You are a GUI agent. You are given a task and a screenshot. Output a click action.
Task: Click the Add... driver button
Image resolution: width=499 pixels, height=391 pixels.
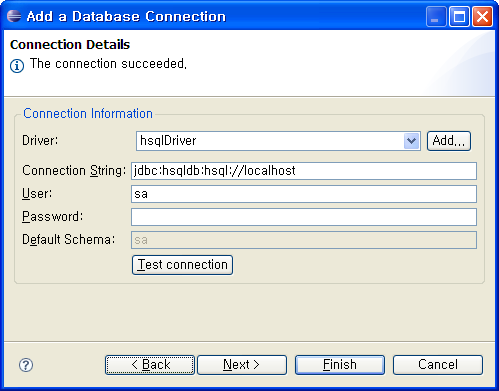[x=449, y=141]
